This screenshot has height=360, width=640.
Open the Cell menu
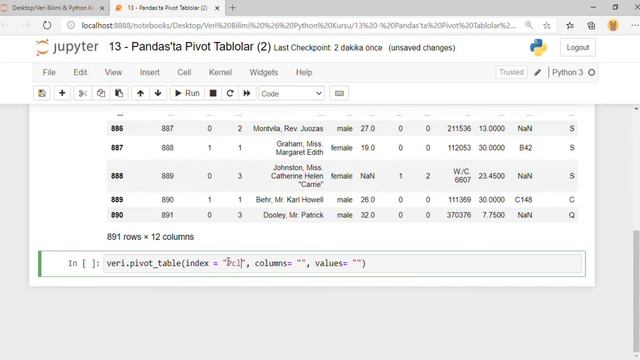[184, 72]
